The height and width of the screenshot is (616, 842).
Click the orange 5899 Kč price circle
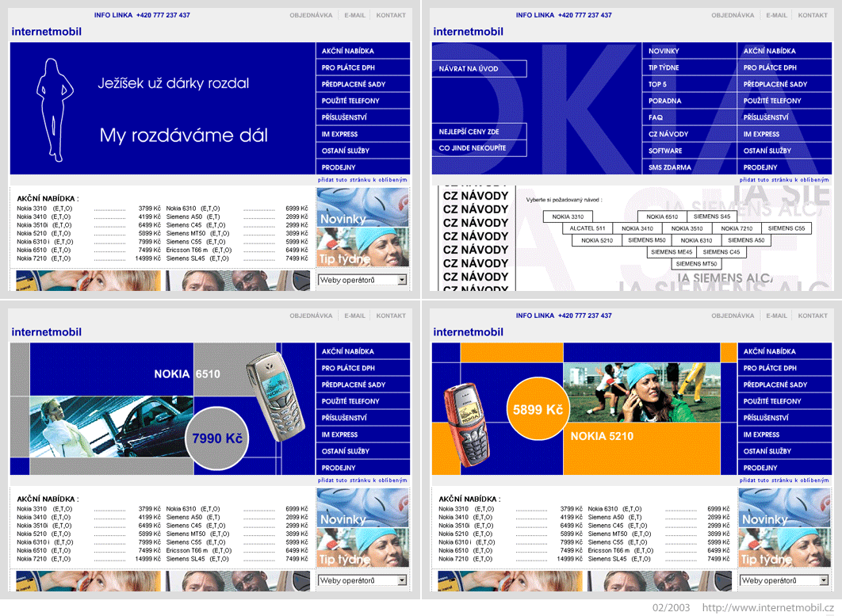(538, 409)
